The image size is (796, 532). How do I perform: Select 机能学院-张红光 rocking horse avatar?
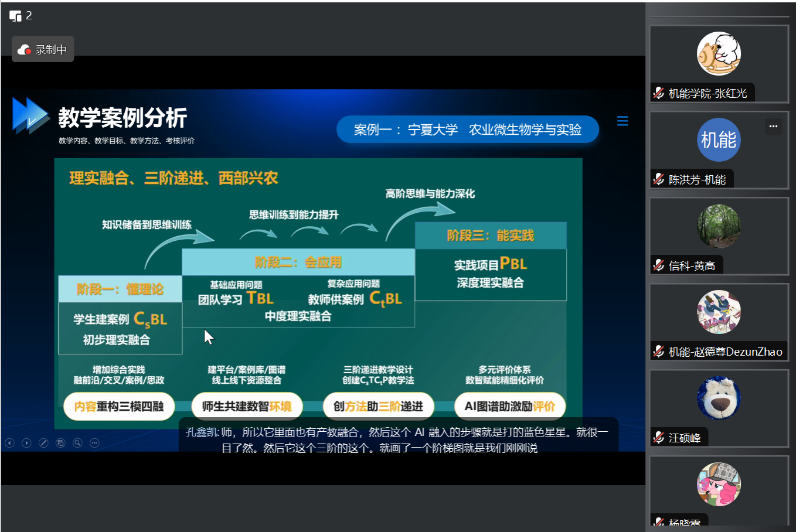point(719,54)
